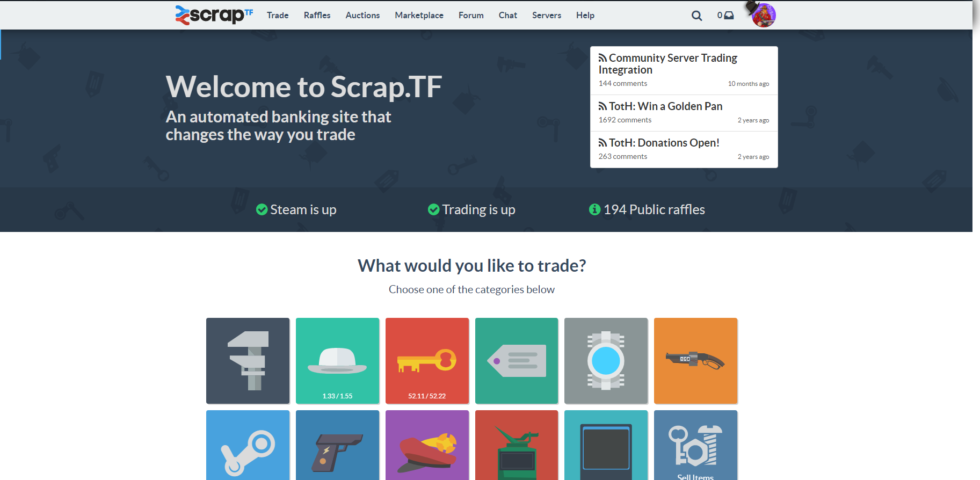Read the Community Server Trading Integration post
This screenshot has width=980, height=480.
pos(668,64)
